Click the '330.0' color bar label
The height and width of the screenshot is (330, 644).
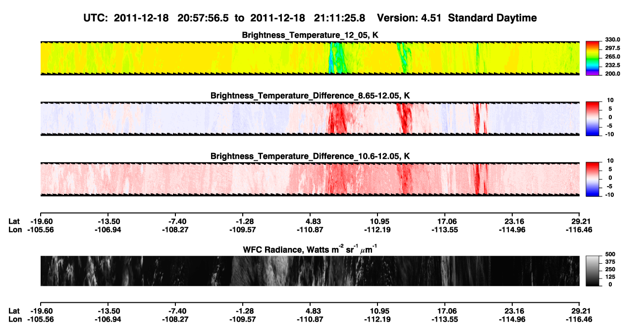pos(612,40)
